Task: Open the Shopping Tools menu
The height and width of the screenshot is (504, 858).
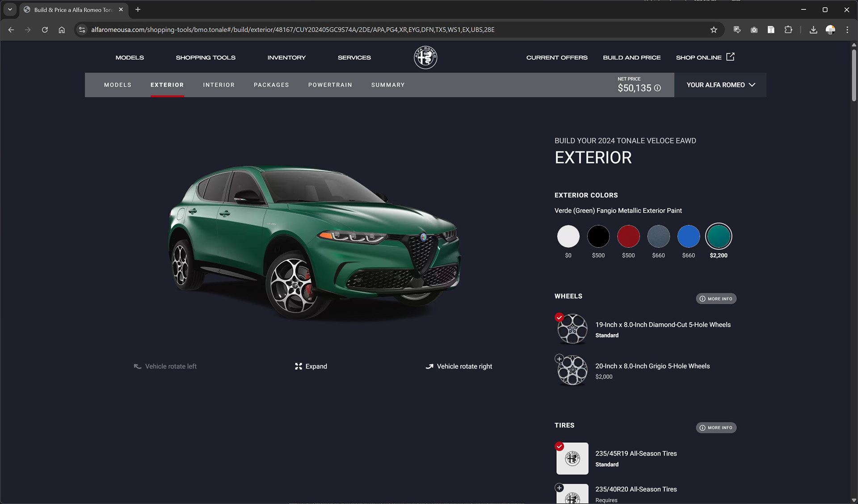Action: [206, 58]
